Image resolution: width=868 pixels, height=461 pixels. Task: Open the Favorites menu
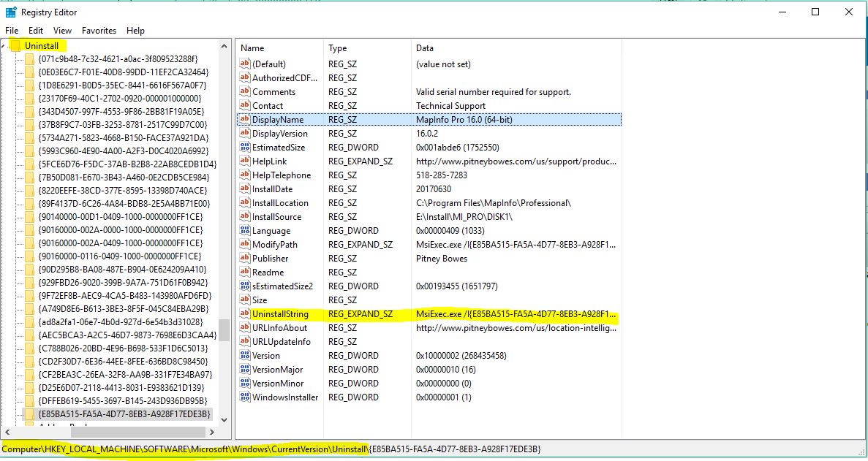99,31
